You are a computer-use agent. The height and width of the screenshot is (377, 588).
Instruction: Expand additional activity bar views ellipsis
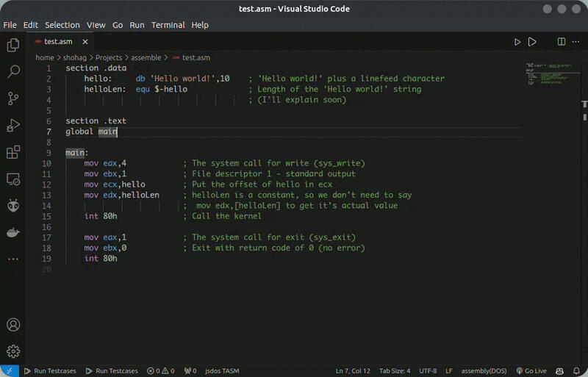pos(12,259)
